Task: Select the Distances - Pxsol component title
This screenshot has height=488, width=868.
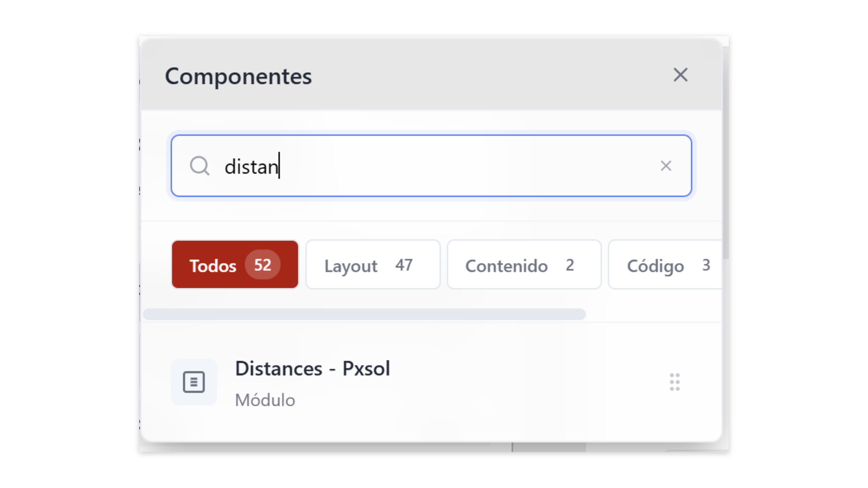Action: (312, 369)
